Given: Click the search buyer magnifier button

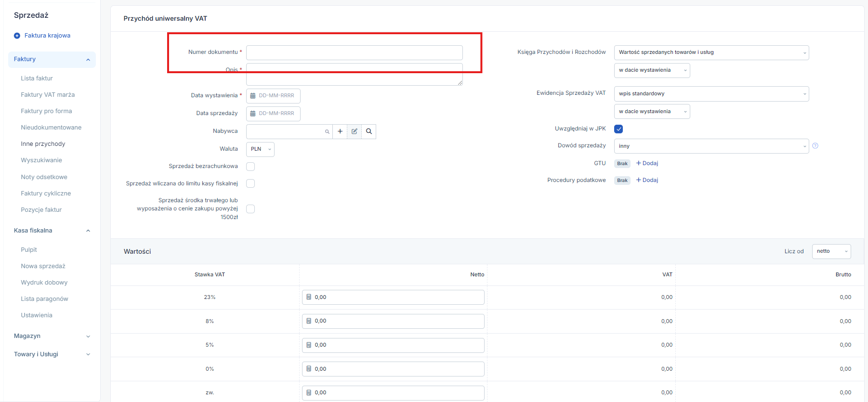Looking at the screenshot, I should coord(369,131).
